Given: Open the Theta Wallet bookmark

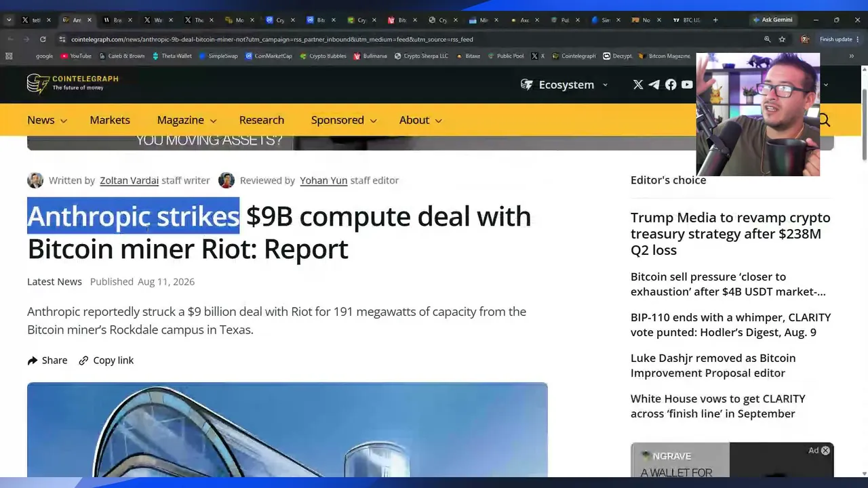Looking at the screenshot, I should click(172, 56).
